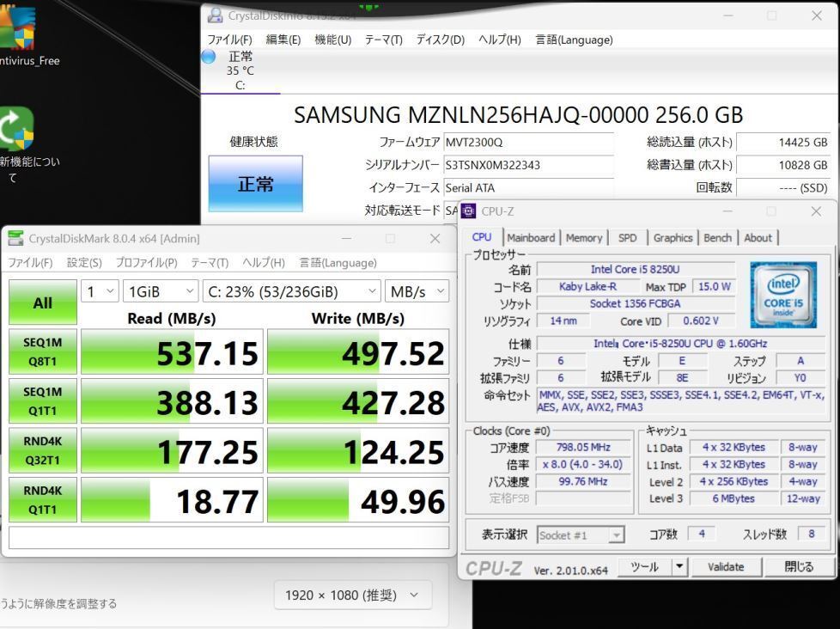
Task: Open テーマ(T) menu in CrystalDiskMark
Action: point(210,263)
